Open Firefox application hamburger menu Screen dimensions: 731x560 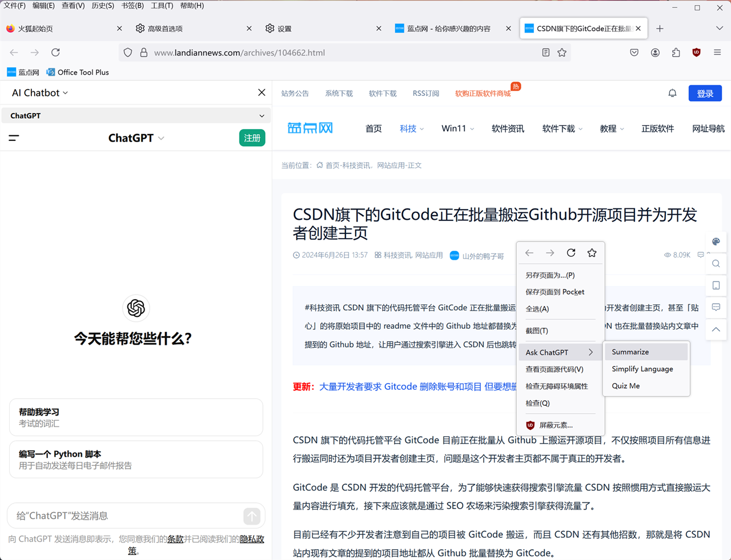point(717,53)
